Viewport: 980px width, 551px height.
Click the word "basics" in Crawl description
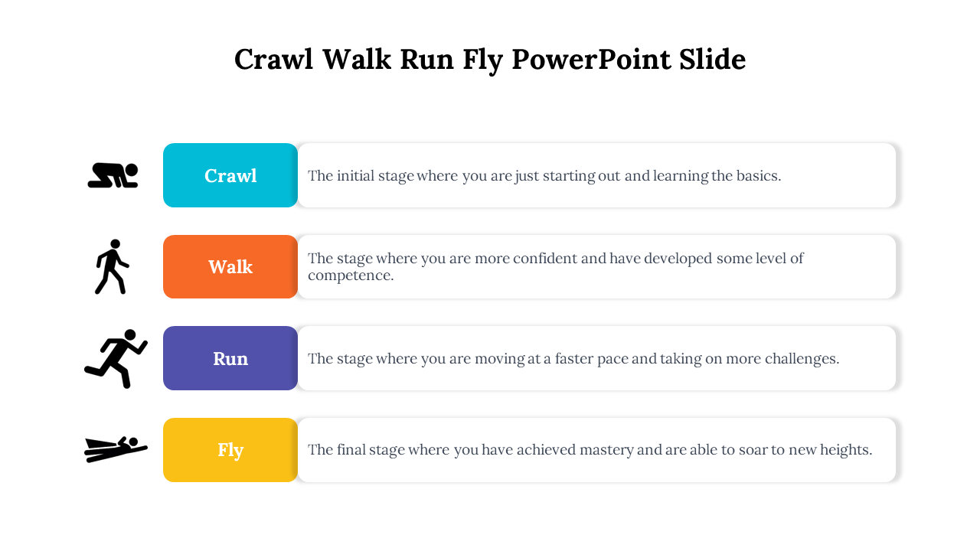tap(758, 175)
